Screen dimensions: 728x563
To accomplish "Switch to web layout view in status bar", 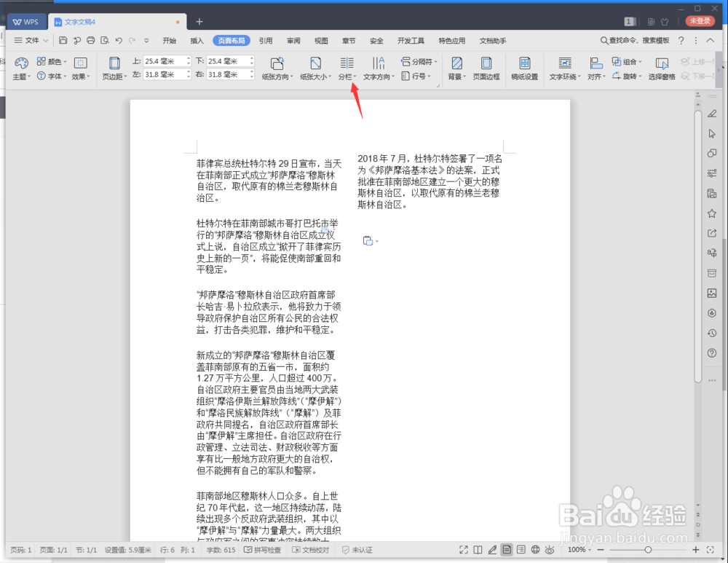I will point(535,550).
